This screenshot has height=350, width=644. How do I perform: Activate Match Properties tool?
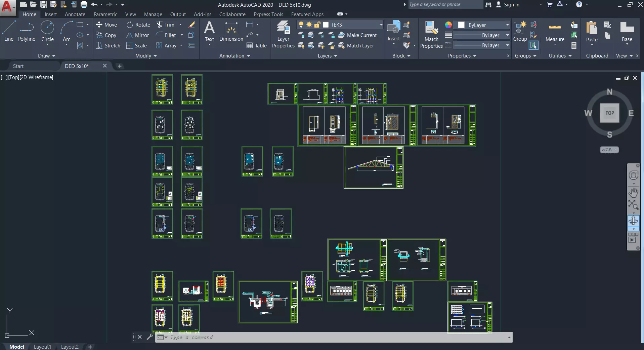[x=431, y=34]
